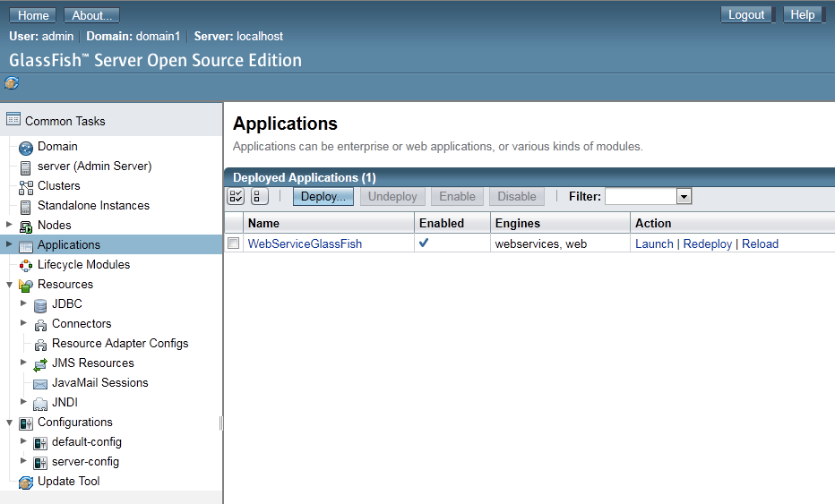Click the Deselect All toolbar icon
Image resolution: width=835 pixels, height=504 pixels.
click(x=259, y=196)
